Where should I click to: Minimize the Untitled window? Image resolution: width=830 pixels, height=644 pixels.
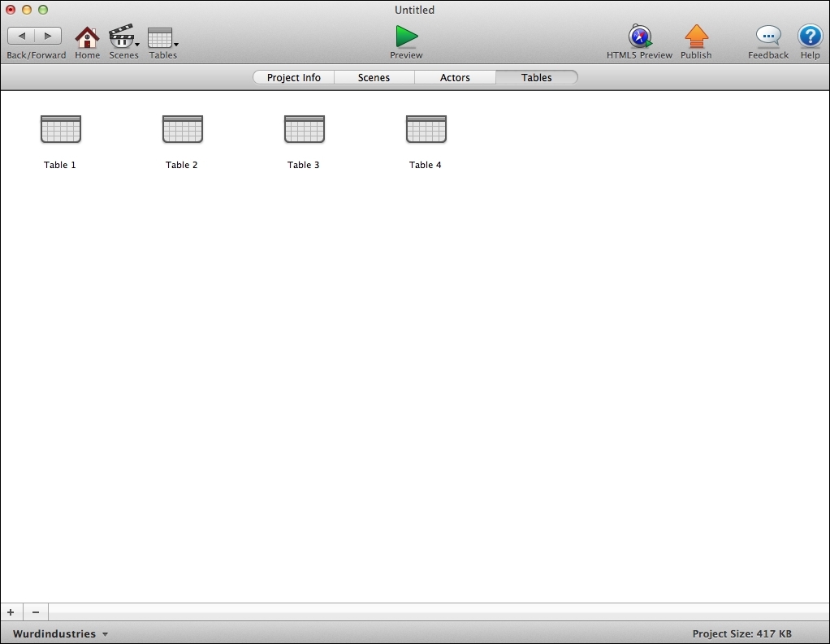click(27, 10)
